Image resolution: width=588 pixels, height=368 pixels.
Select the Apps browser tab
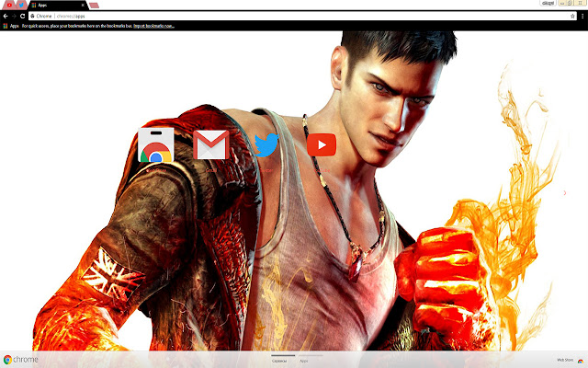coord(58,5)
